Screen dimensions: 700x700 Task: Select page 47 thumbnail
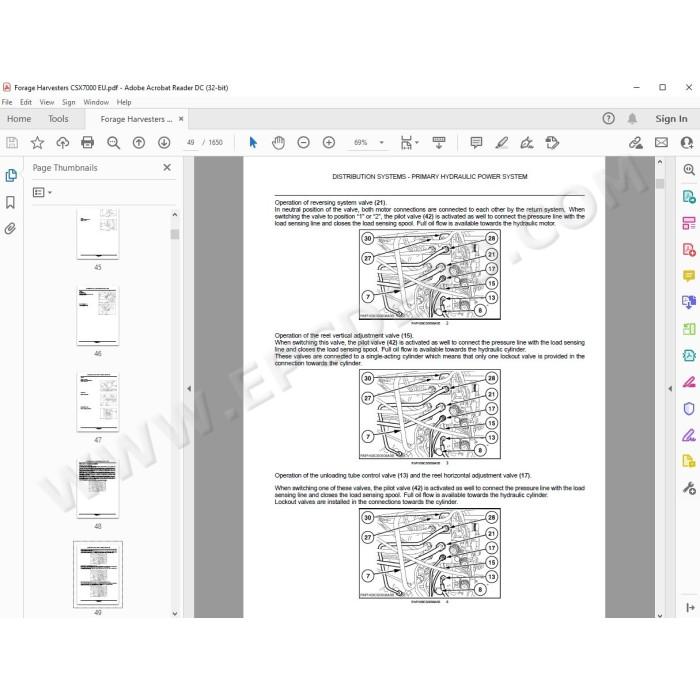(x=98, y=402)
